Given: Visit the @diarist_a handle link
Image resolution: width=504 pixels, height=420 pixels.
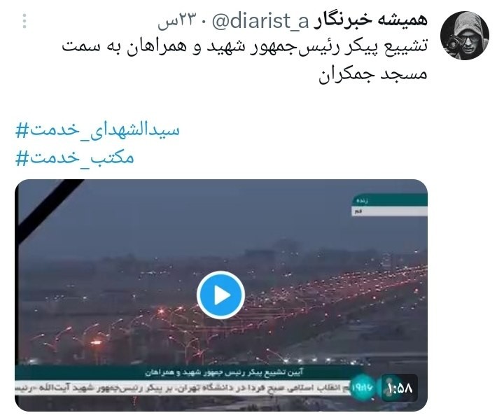Looking at the screenshot, I should pos(260,21).
